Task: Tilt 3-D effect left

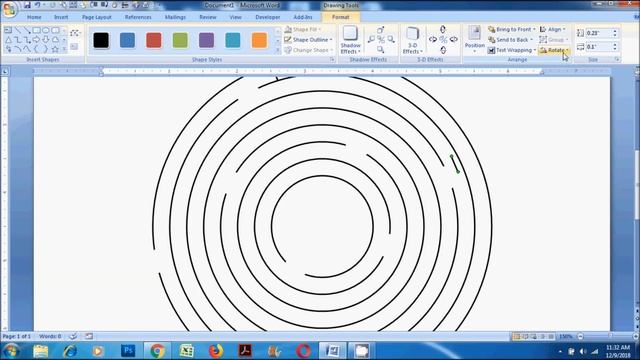Action: pyautogui.click(x=433, y=40)
